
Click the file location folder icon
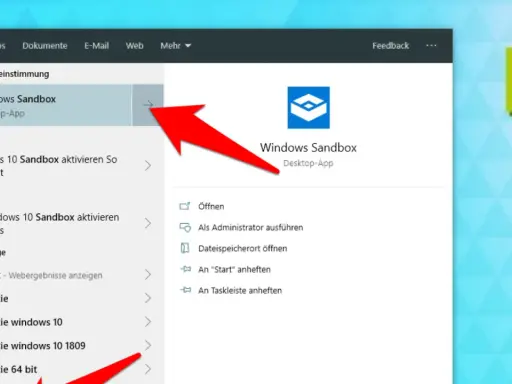point(185,248)
